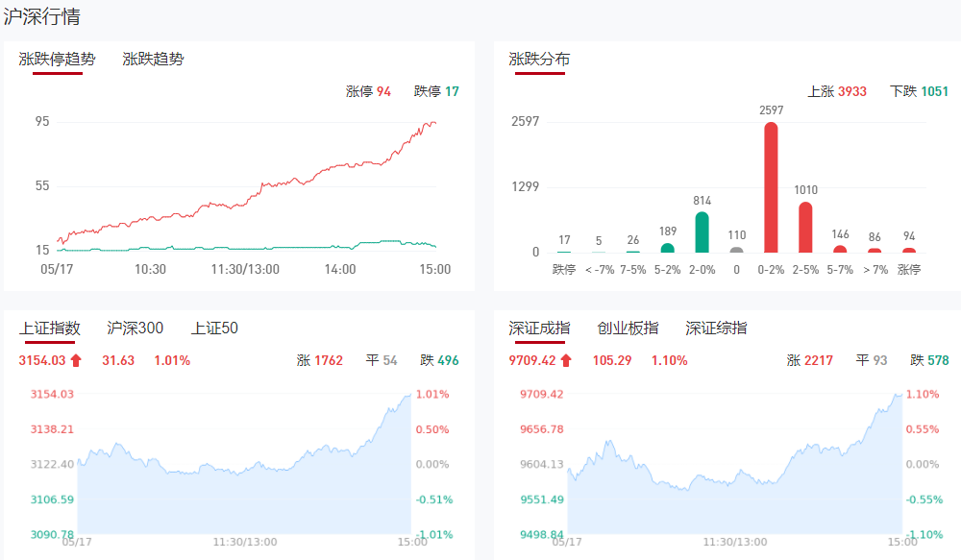Click the tall red 0-2% bar
961x560 pixels.
(x=771, y=187)
